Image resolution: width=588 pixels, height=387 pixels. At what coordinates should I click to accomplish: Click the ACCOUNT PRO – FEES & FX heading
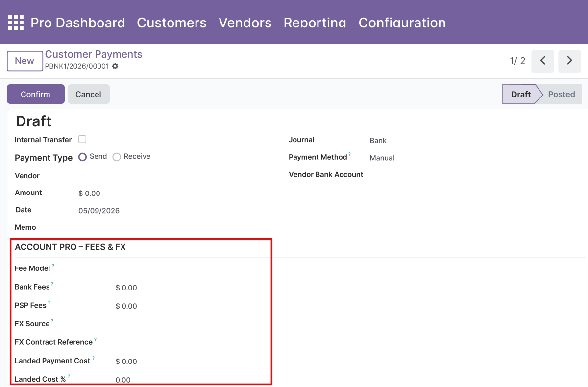click(x=70, y=247)
